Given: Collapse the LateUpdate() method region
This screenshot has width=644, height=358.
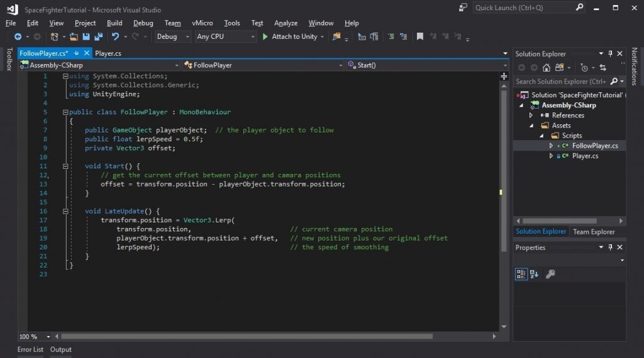Looking at the screenshot, I should [65, 211].
